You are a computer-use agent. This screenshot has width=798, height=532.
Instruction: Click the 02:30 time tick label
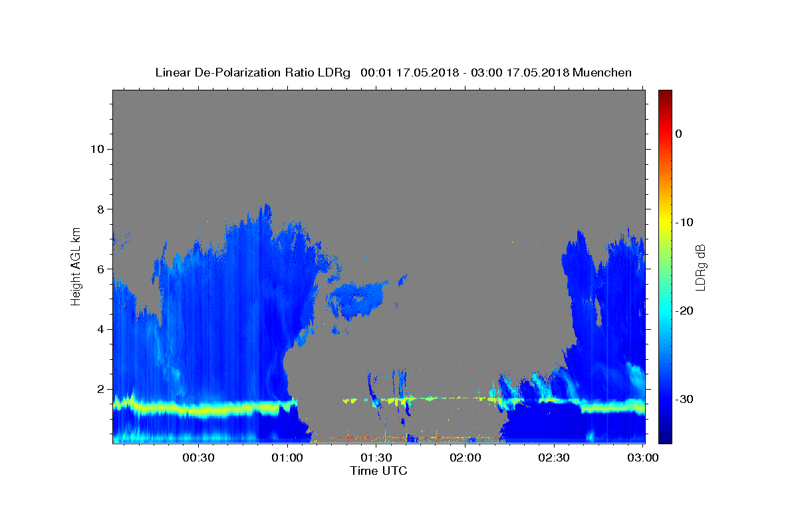click(x=554, y=458)
